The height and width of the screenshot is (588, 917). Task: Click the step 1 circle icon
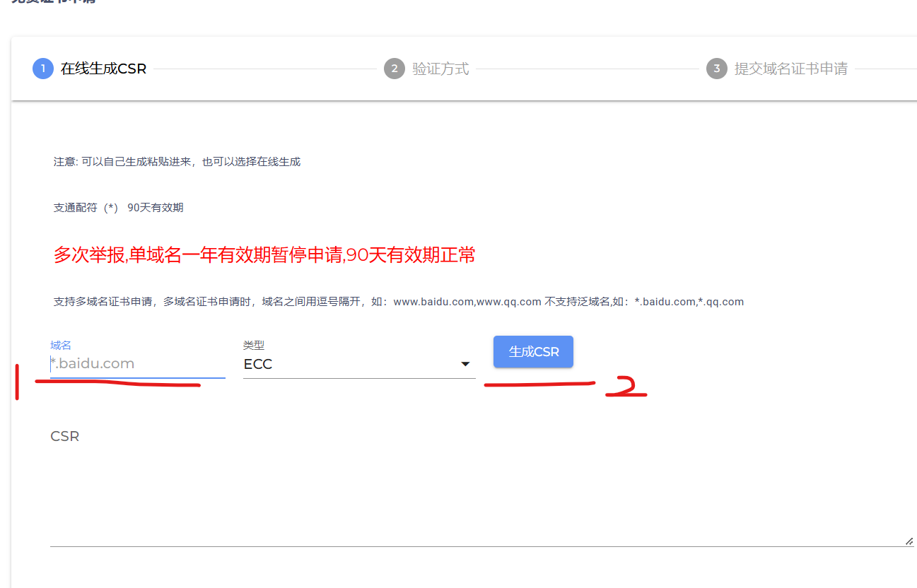(x=43, y=69)
